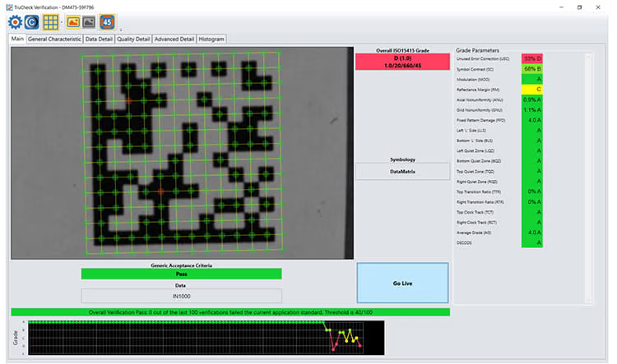This screenshot has width=617, height=364.
Task: Open settings via the gear icon
Action: 14,22
